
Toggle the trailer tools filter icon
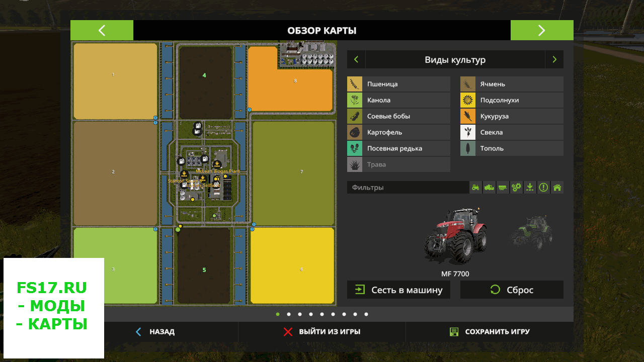click(503, 188)
